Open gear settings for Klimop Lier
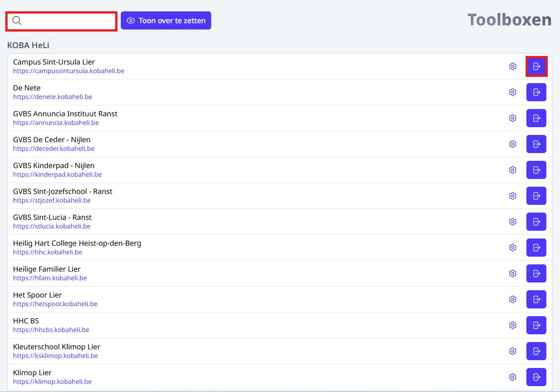560x392 pixels. click(513, 377)
